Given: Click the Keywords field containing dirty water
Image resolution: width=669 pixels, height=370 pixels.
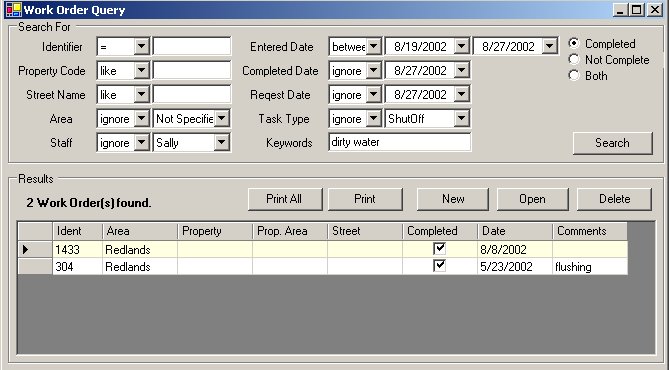Looking at the screenshot, I should pos(400,142).
